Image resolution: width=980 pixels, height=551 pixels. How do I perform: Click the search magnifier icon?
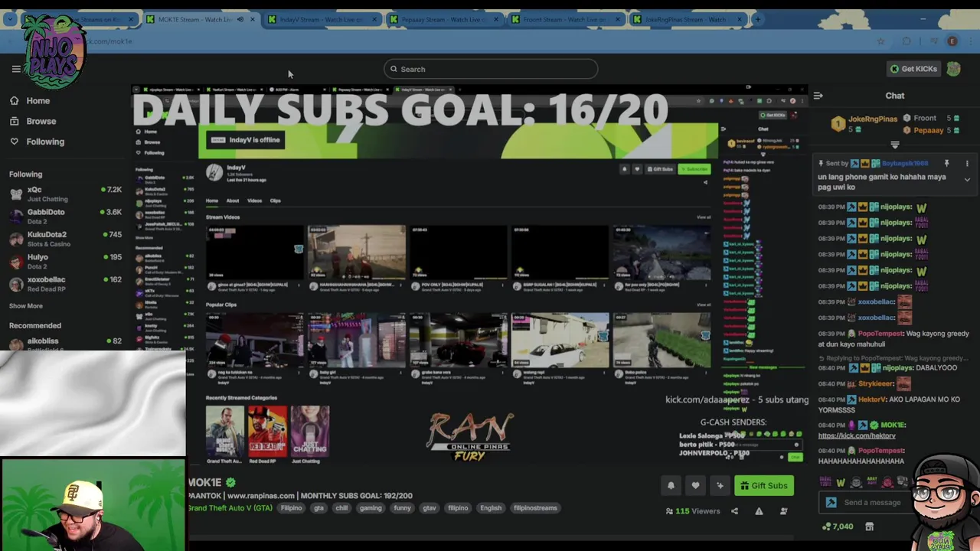394,69
